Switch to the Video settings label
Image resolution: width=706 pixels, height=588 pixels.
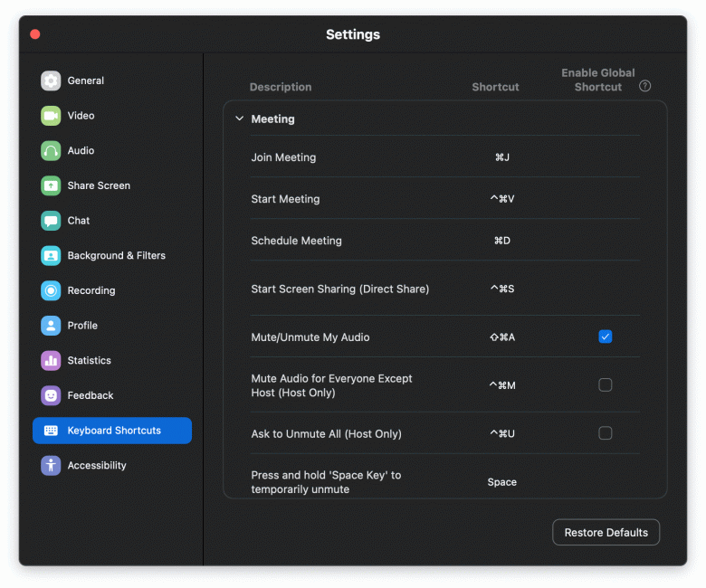tap(81, 116)
